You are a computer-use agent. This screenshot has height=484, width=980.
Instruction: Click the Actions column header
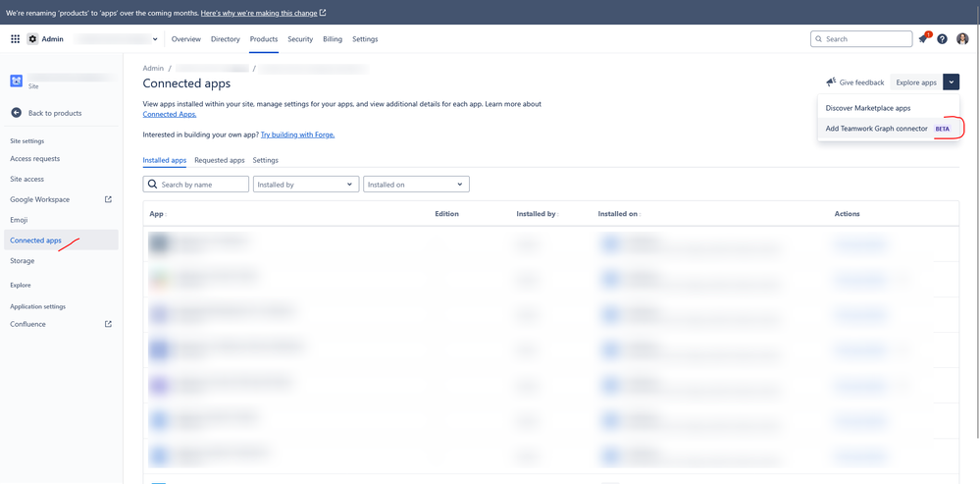click(847, 214)
